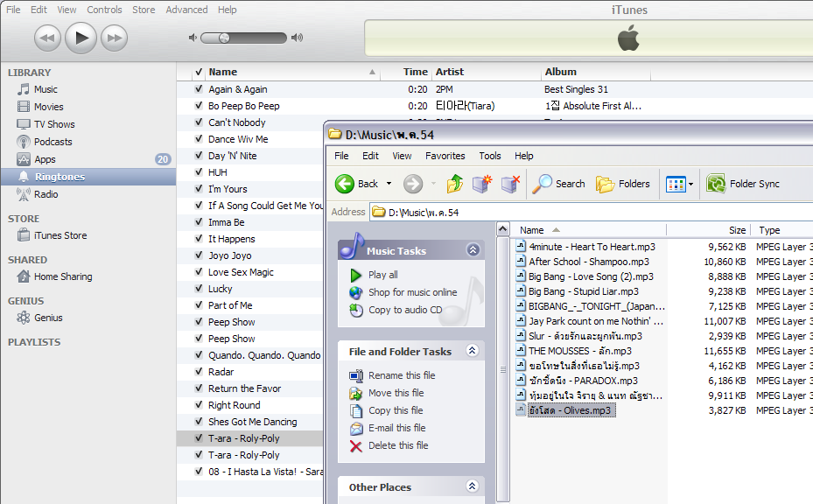Sort iTunes list by Name column
The image size is (813, 504).
pyautogui.click(x=293, y=72)
